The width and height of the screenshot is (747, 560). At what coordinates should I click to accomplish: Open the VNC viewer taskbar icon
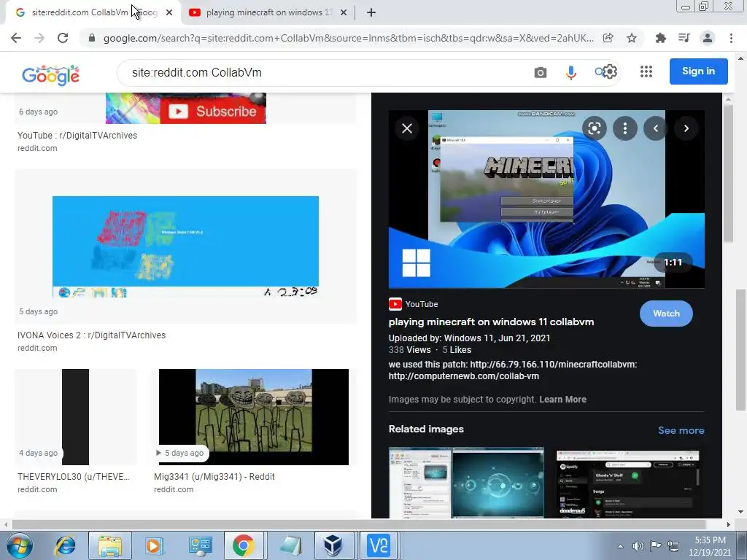pos(379,545)
